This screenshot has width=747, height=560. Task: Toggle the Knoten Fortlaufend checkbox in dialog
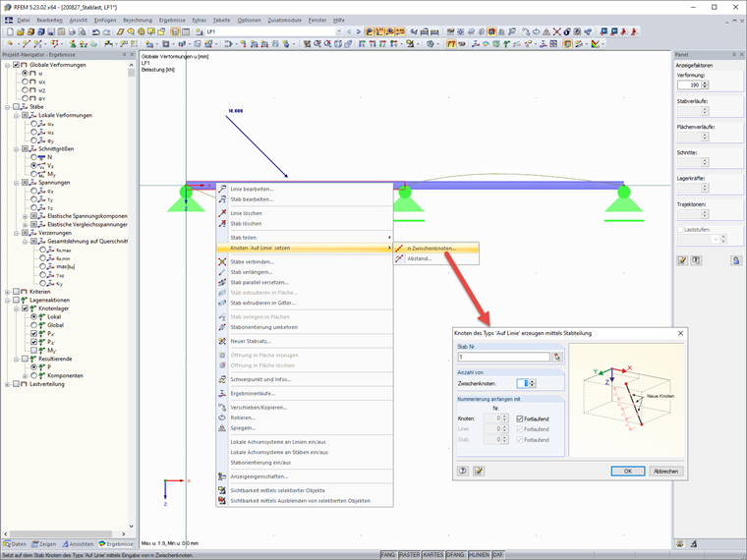[x=520, y=420]
